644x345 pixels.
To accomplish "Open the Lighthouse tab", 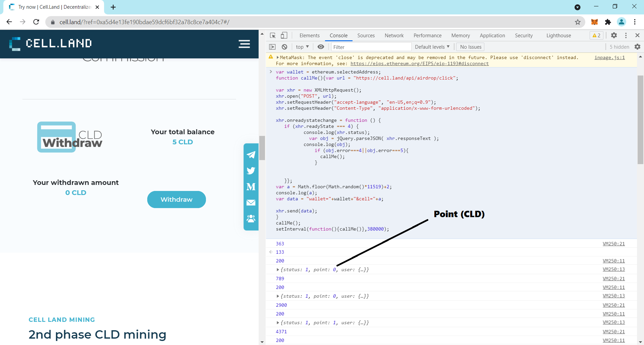I will click(558, 35).
